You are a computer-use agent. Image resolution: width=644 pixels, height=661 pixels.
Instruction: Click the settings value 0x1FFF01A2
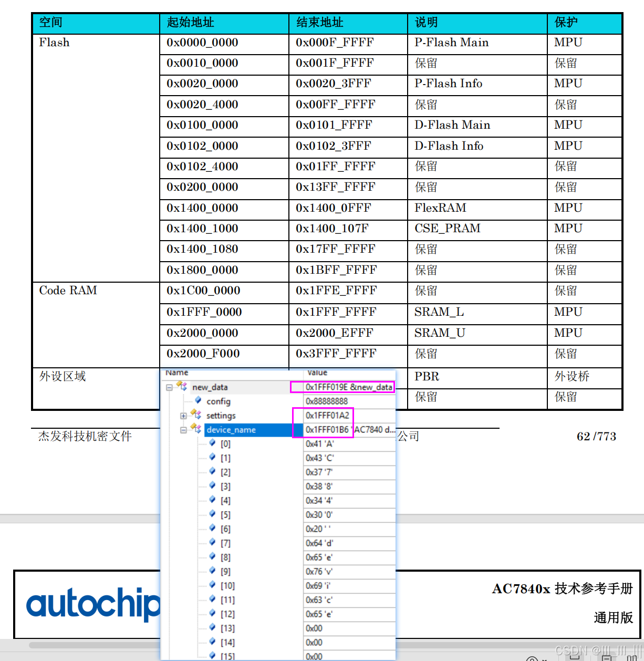point(327,416)
